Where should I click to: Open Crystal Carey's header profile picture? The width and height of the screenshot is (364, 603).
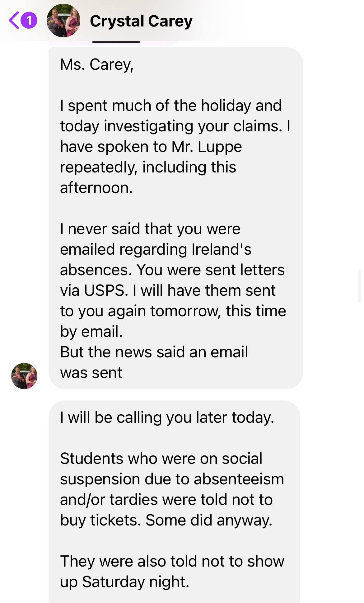(63, 21)
